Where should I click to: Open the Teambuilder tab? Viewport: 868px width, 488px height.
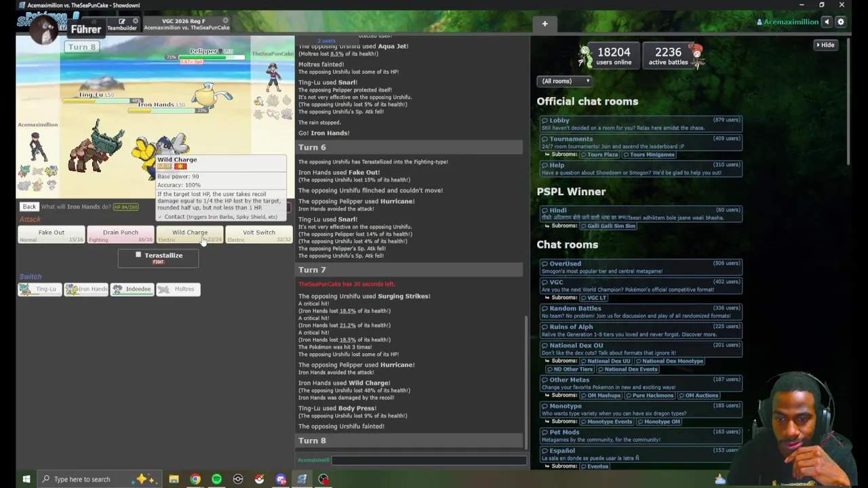(x=122, y=24)
